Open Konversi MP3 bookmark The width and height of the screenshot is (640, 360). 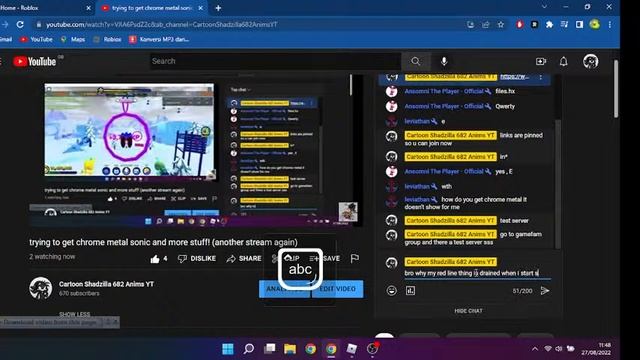(159, 40)
